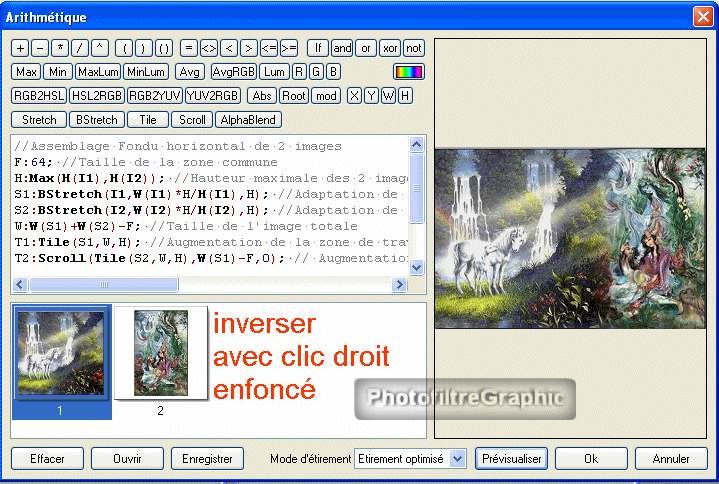
Task: Insert the AlphaBlend function
Action: [248, 120]
